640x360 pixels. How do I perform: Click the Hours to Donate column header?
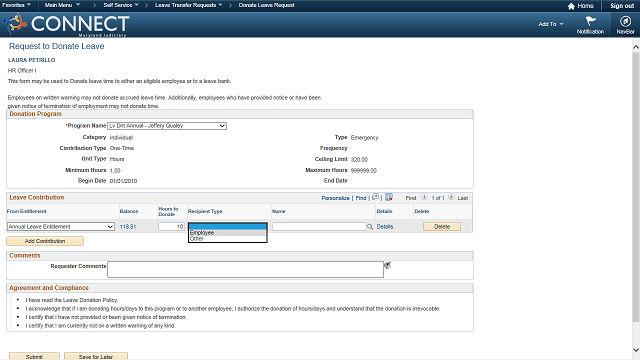(168, 211)
